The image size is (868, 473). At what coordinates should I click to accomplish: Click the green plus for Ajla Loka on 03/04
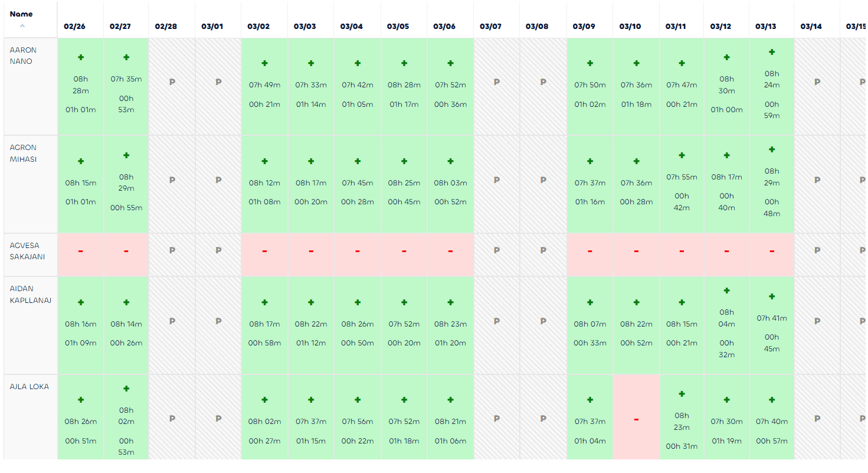pyautogui.click(x=358, y=400)
